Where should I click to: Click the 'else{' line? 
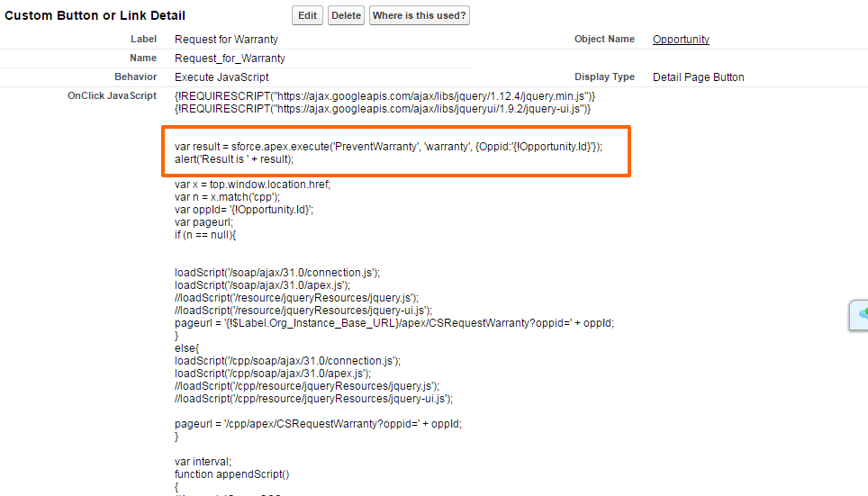click(x=186, y=348)
